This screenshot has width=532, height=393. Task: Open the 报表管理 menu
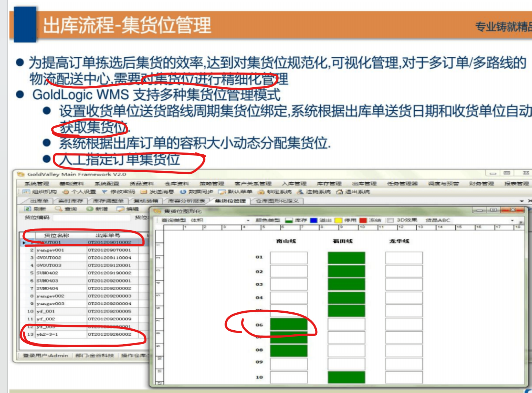coord(517,183)
